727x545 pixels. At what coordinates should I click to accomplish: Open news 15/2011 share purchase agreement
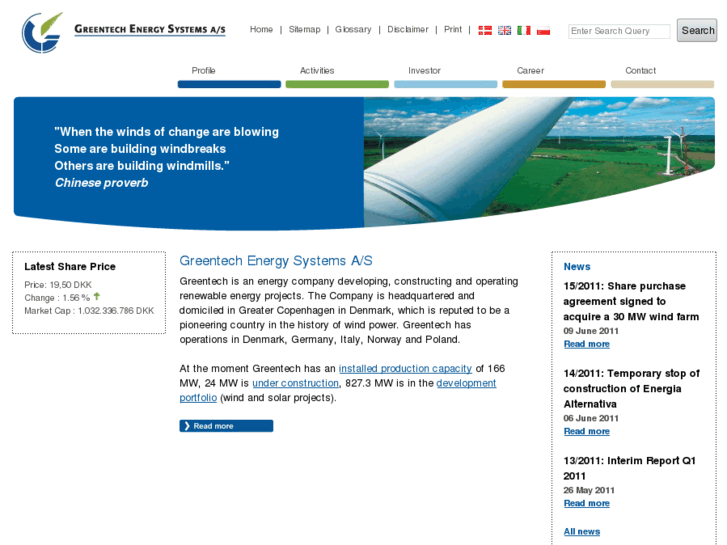[631, 301]
